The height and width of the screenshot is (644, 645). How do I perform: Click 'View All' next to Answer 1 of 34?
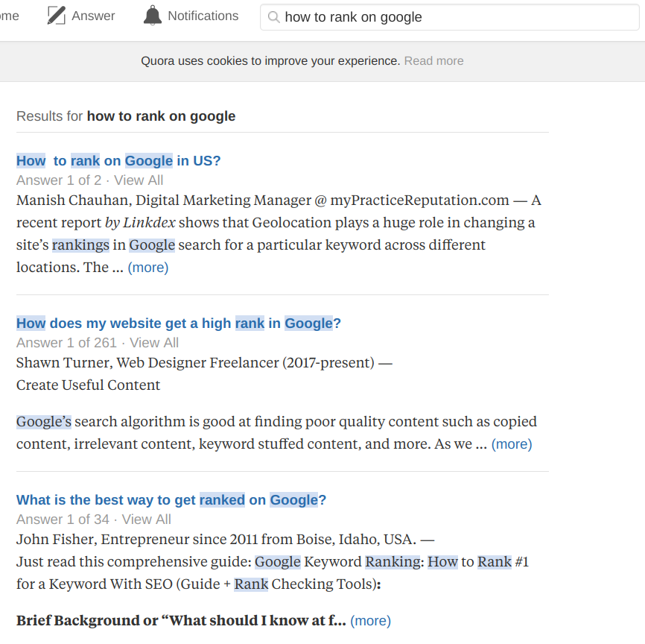point(147,520)
